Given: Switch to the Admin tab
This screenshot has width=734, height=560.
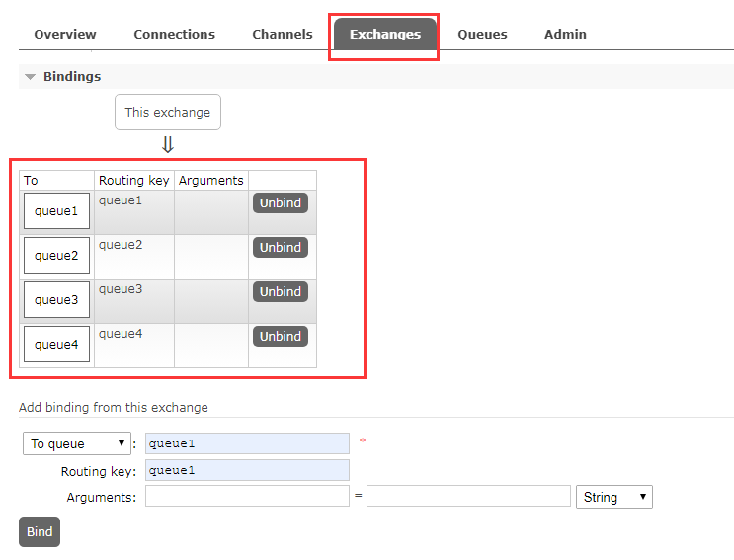Looking at the screenshot, I should click(x=565, y=35).
